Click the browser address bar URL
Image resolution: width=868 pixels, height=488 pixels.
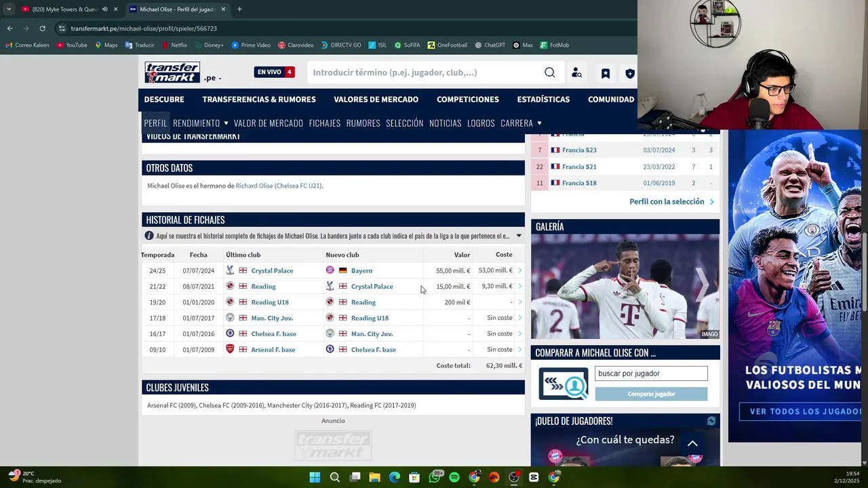144,28
